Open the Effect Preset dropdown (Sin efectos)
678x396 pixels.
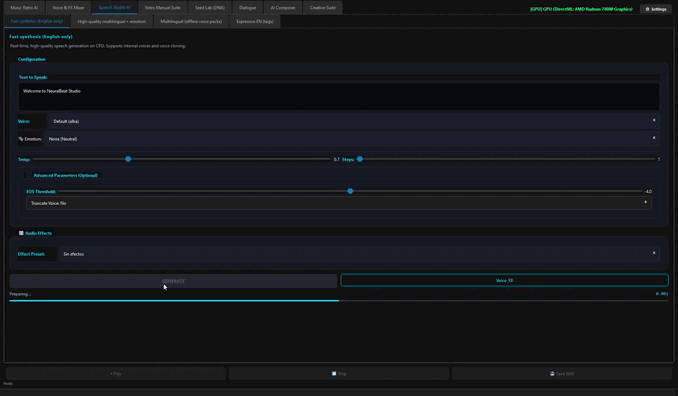click(358, 254)
